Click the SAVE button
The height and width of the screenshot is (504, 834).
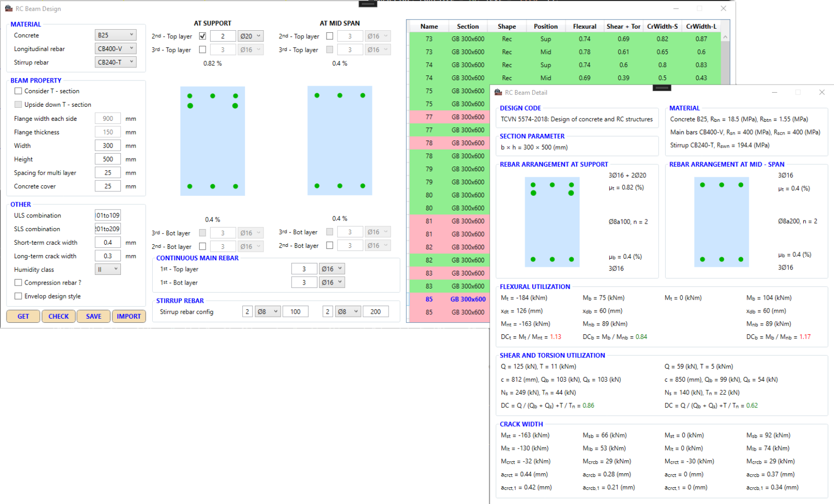[94, 316]
